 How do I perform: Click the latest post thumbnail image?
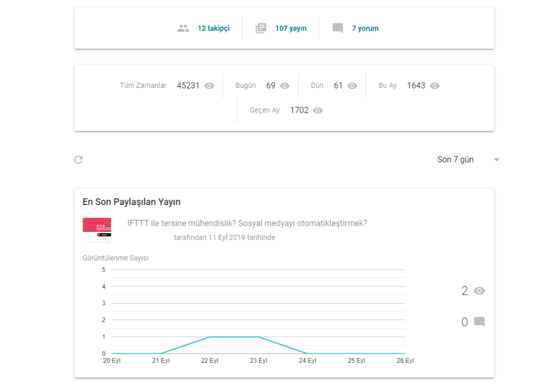coord(97,232)
